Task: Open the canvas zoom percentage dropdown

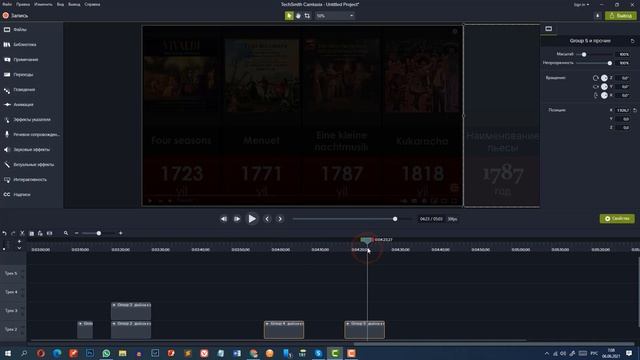Action: [335, 16]
